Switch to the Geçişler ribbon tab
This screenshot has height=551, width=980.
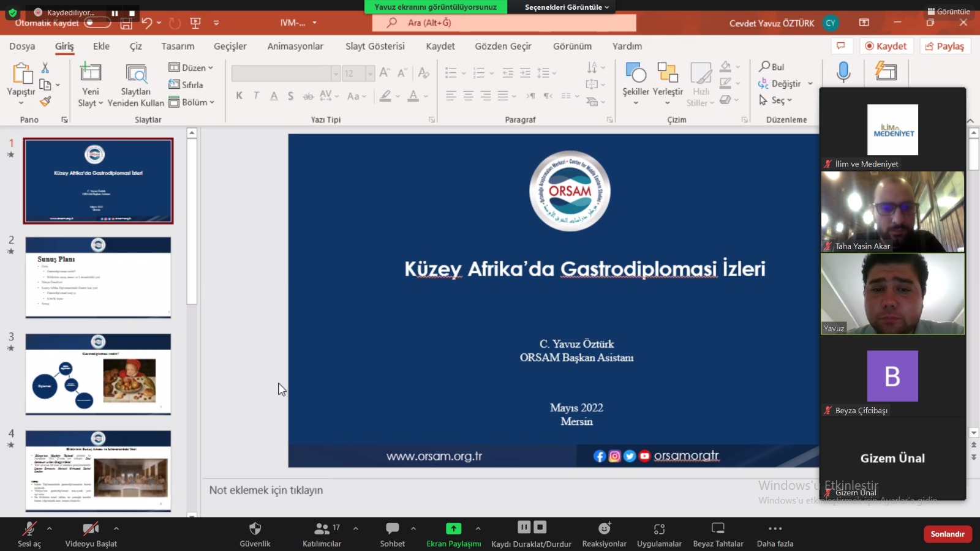230,46
